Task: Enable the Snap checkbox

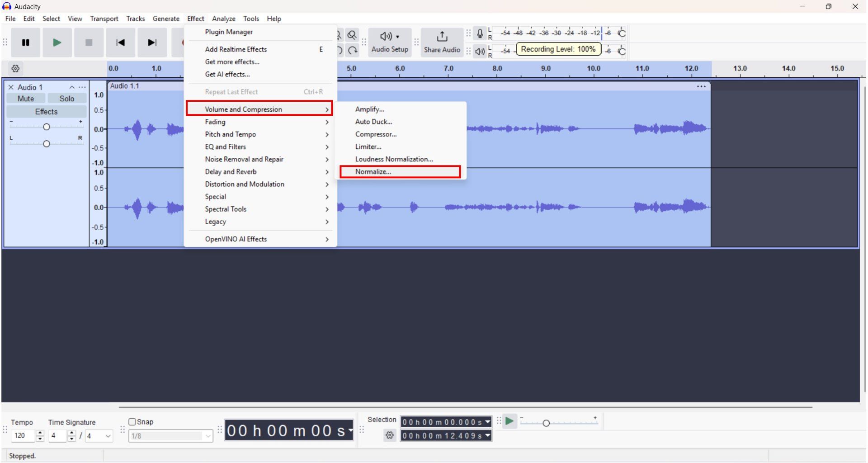Action: [x=132, y=421]
